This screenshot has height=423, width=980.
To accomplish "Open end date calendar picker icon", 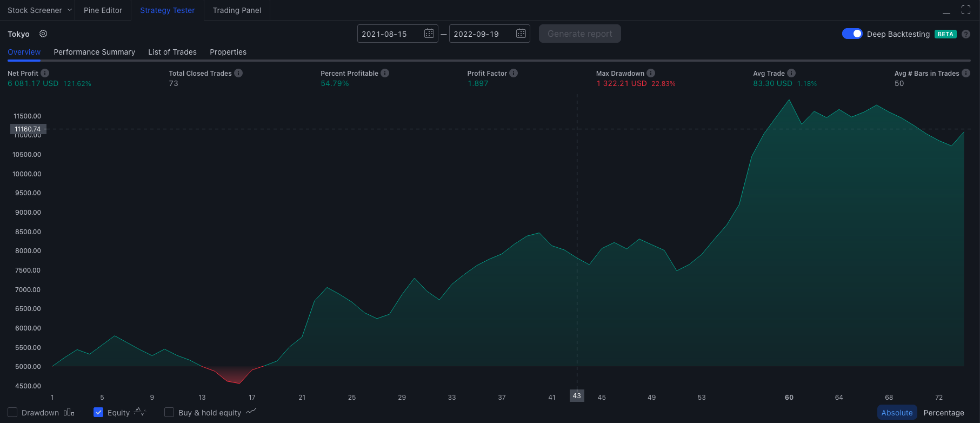I will point(521,34).
